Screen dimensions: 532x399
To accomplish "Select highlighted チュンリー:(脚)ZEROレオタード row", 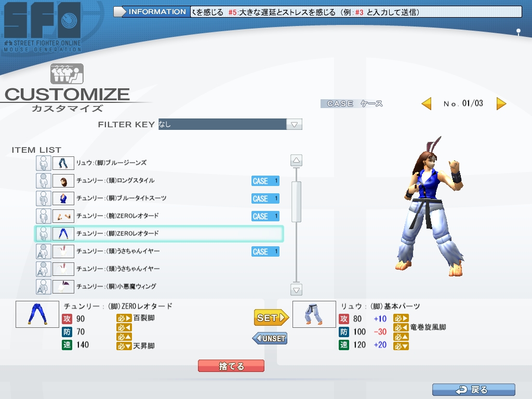I will click(159, 234).
